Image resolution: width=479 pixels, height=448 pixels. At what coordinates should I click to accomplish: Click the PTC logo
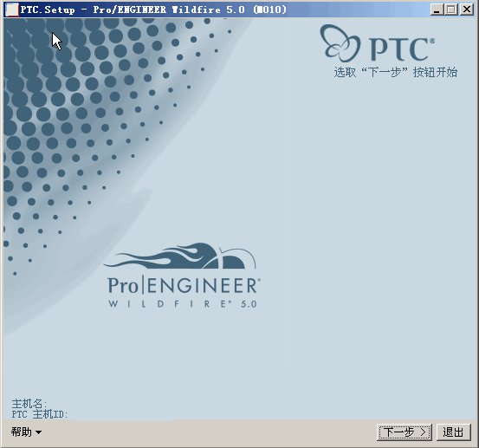click(378, 43)
